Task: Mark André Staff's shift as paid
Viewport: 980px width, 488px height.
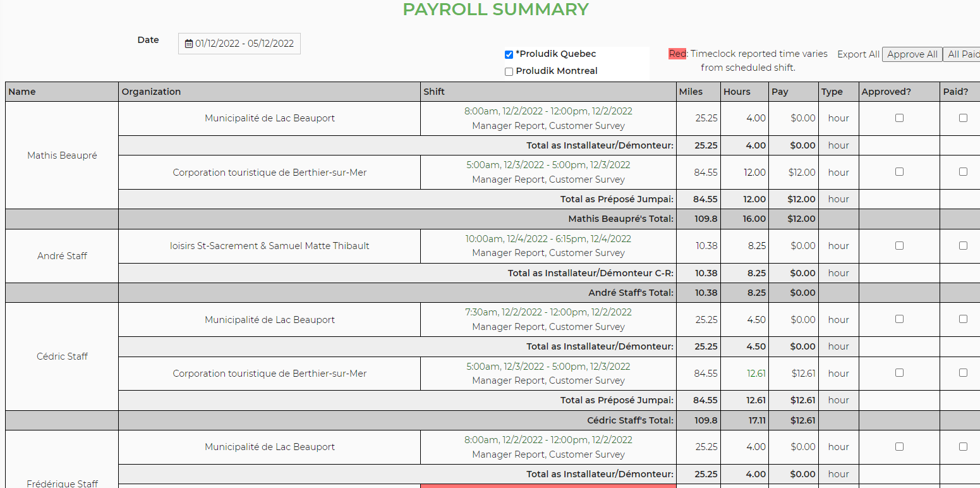Action: click(963, 245)
